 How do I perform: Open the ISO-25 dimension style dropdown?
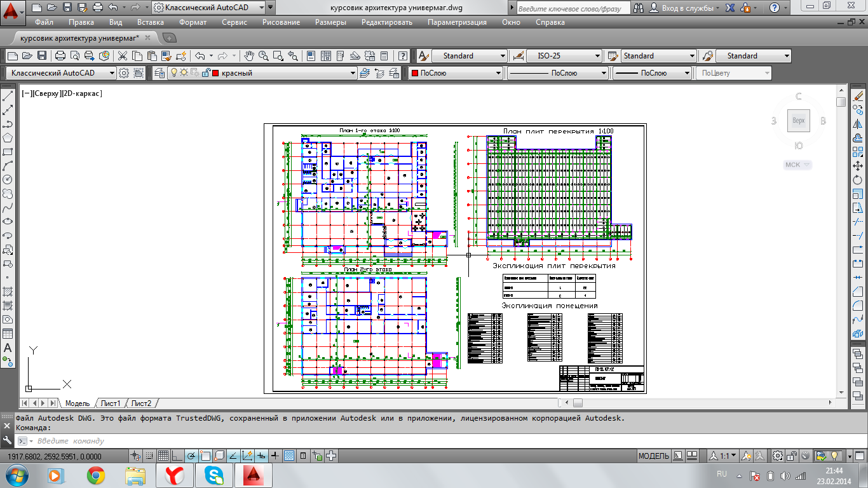[564, 55]
